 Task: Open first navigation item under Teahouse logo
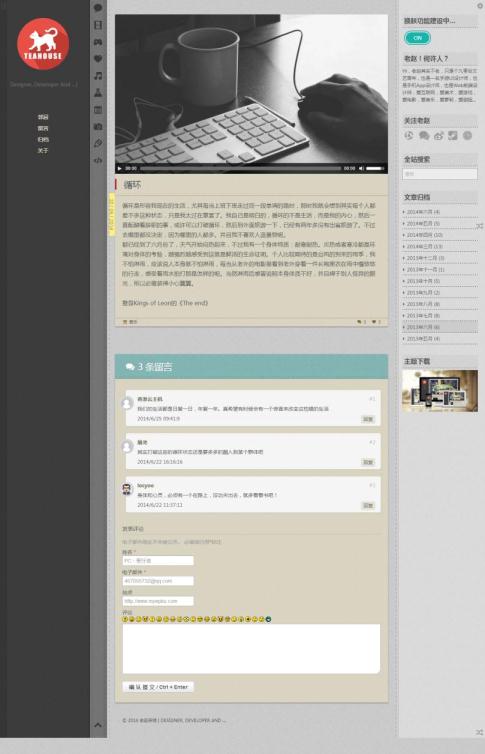(x=43, y=117)
